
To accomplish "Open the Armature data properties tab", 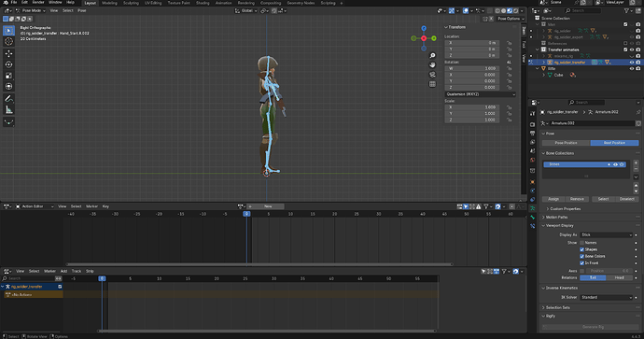I will click(x=533, y=208).
